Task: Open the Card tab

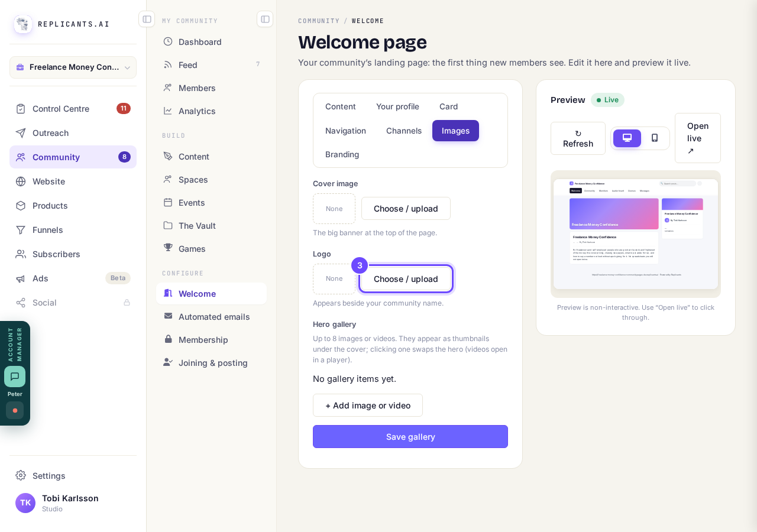Action: [449, 106]
